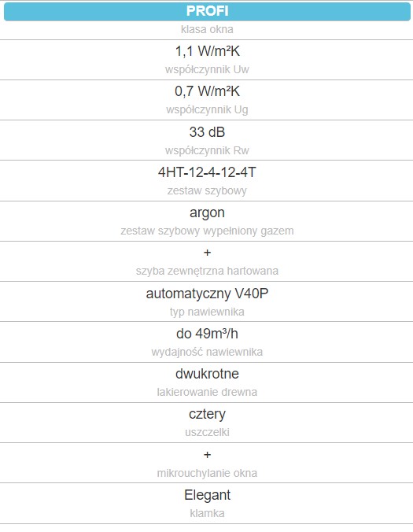Screen dimensions: 413x532
Task: Select the automatyczny V40P text
Action: click(207, 294)
